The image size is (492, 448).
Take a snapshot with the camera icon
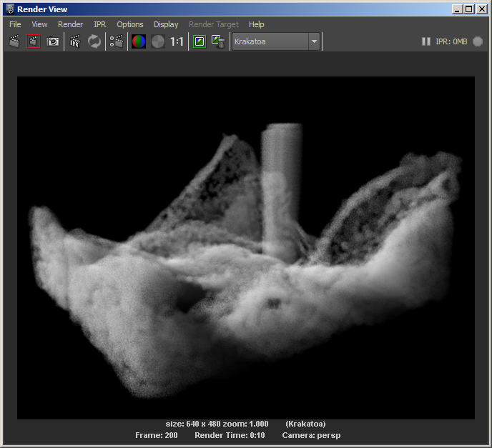[x=52, y=41]
